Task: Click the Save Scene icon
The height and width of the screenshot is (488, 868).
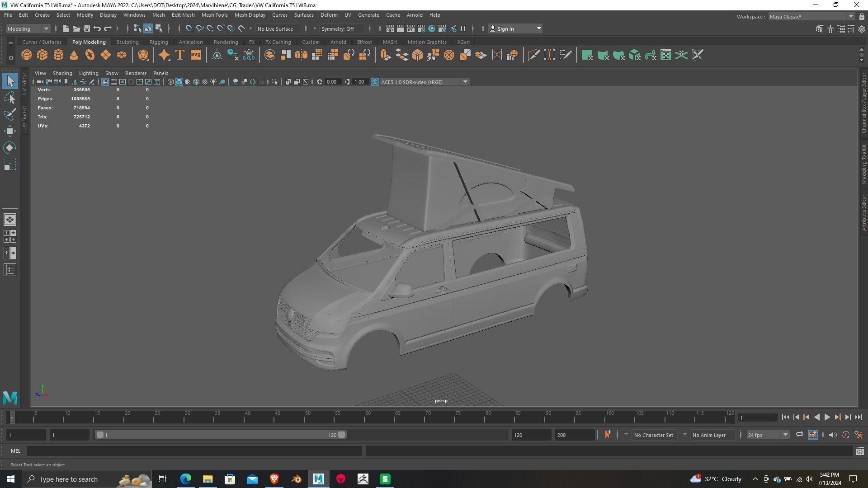Action: [86, 29]
